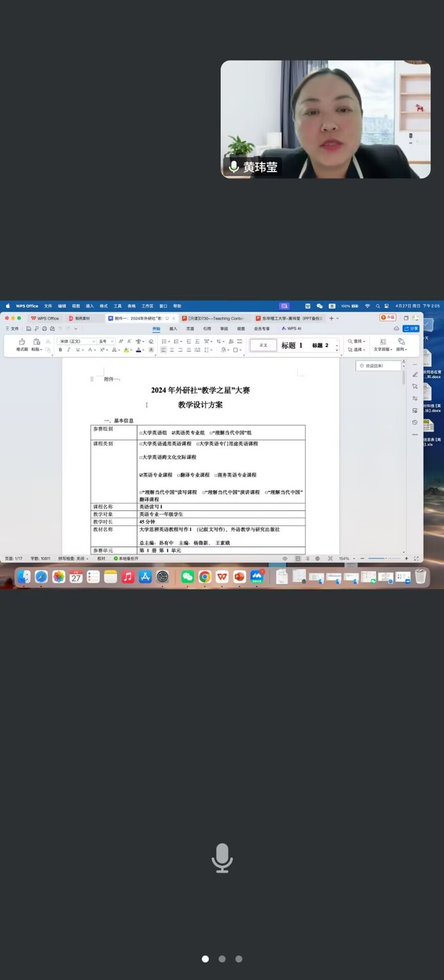Click the pen icon in right sidebar
The height and width of the screenshot is (980, 444).
point(415,374)
